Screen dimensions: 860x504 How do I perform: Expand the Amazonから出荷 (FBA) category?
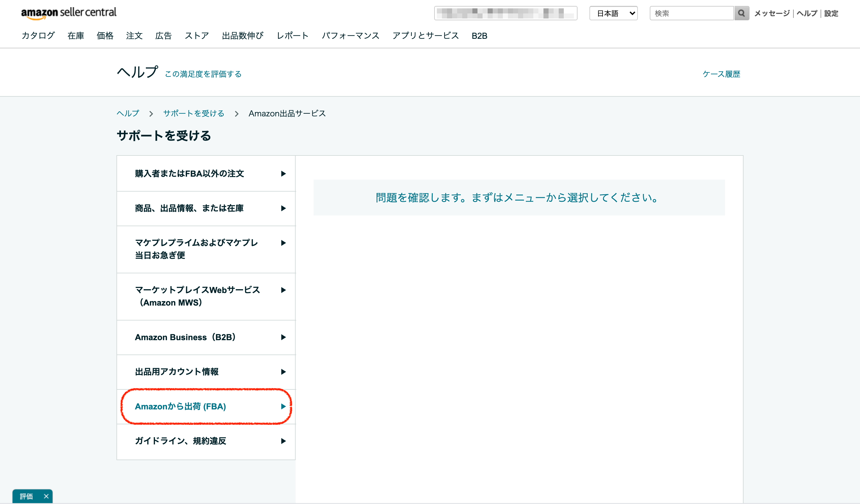[x=181, y=406]
